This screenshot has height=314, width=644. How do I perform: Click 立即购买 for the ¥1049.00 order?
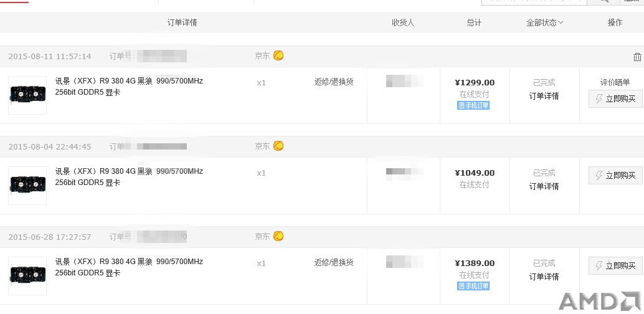click(x=615, y=176)
